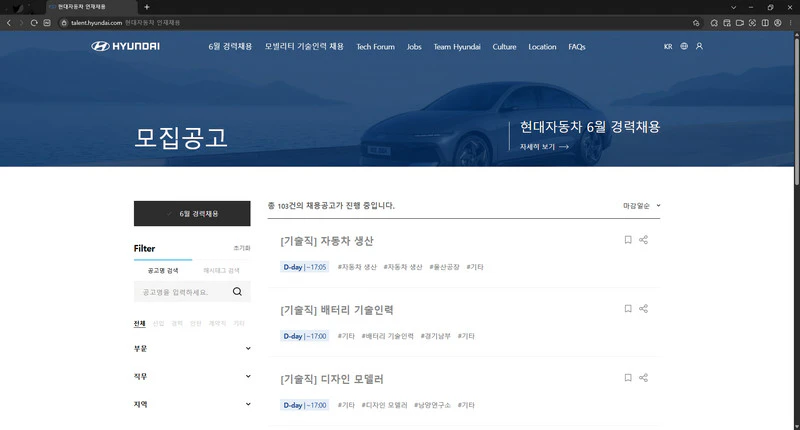Select the 전체 job type filter
Viewport: 800px width, 430px height.
[139, 323]
